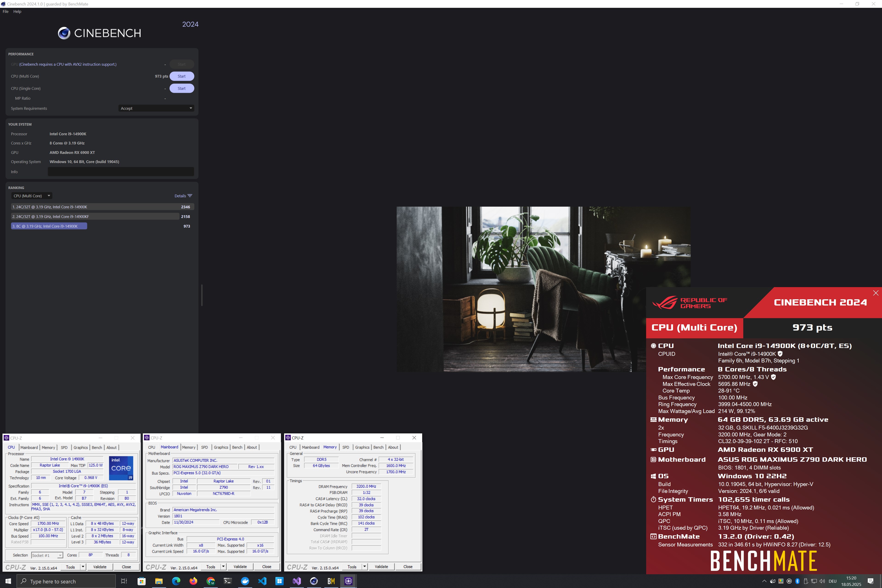Open the PowerToys tray icon
The height and width of the screenshot is (588, 882).
(x=781, y=581)
